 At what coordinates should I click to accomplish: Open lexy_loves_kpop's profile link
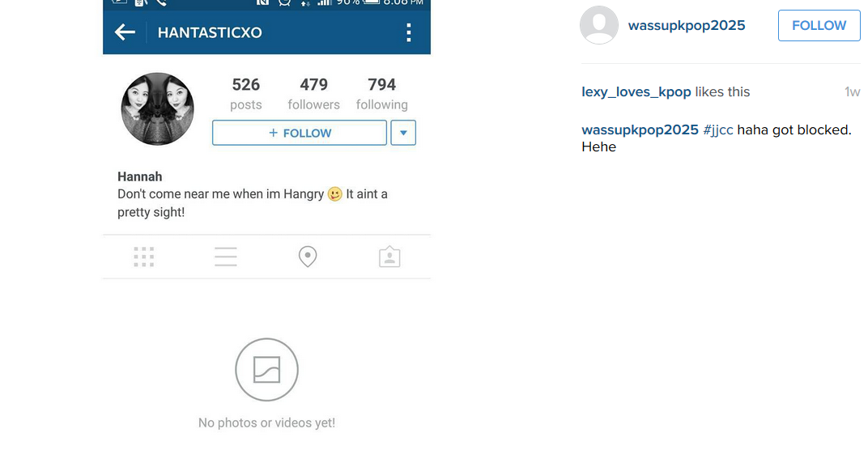[636, 91]
